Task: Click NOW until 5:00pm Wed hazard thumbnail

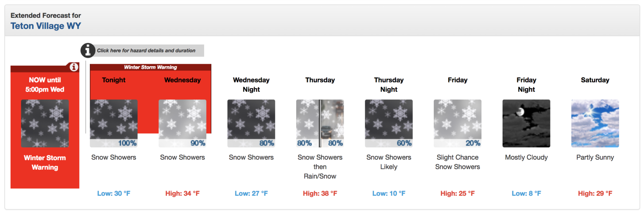Action: tap(45, 123)
